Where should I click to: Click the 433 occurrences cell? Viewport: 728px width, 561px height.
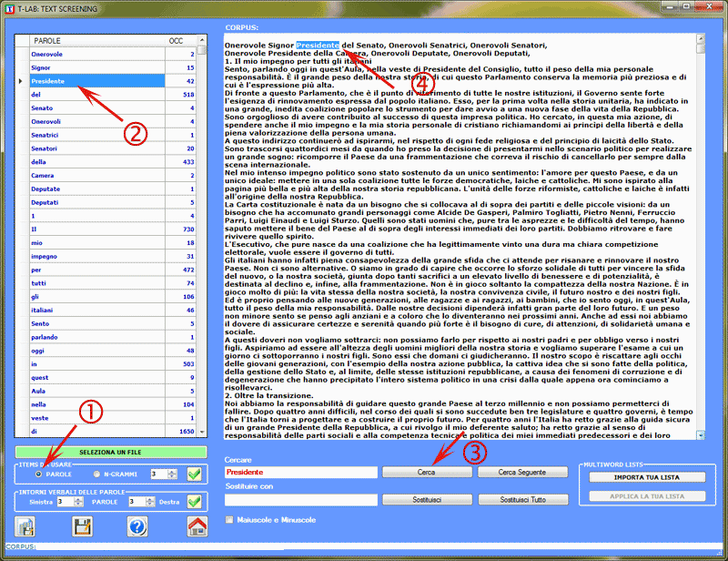pos(180,162)
